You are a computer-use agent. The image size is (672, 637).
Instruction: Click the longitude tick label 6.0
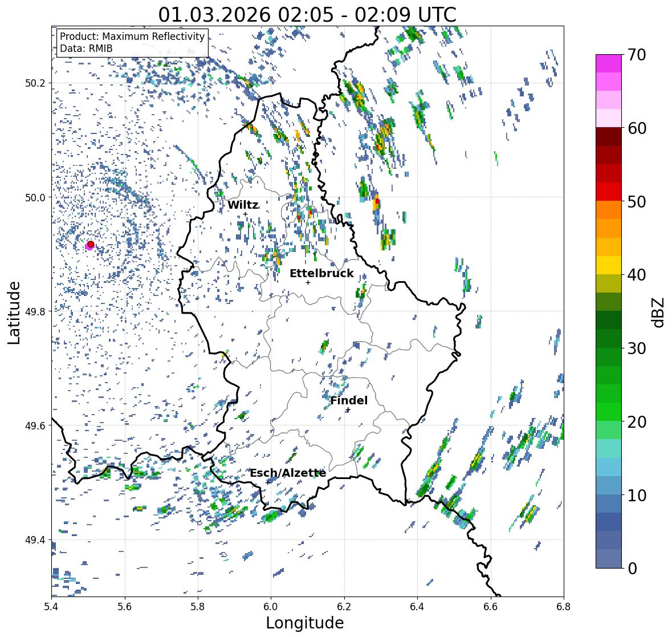tap(271, 607)
